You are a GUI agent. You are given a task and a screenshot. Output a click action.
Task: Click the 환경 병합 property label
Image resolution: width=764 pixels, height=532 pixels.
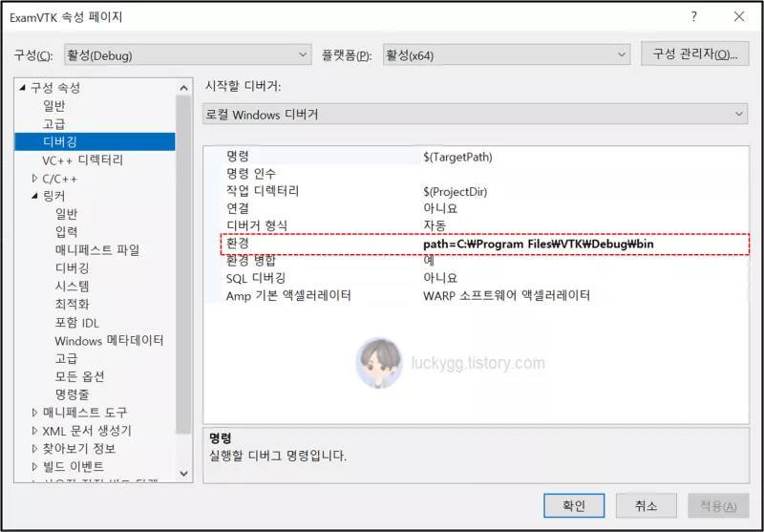click(250, 261)
